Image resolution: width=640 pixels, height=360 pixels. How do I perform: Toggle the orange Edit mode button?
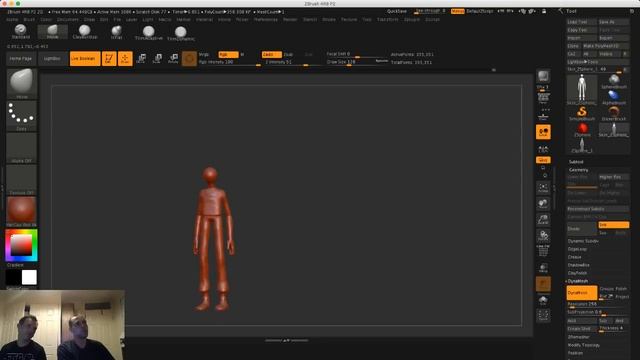[x=109, y=58]
